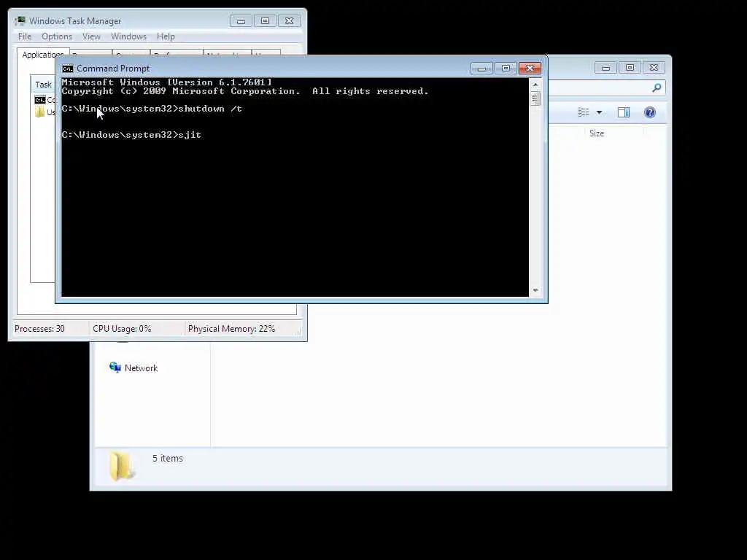Click the 'Physical Memory: 22%' status text
This screenshot has width=747, height=560.
[x=231, y=329]
